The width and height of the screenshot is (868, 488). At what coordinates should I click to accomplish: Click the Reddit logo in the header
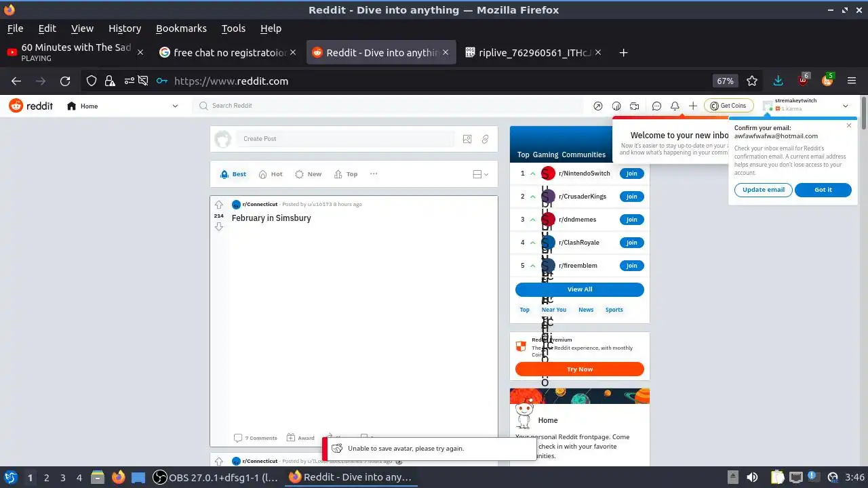(x=31, y=106)
